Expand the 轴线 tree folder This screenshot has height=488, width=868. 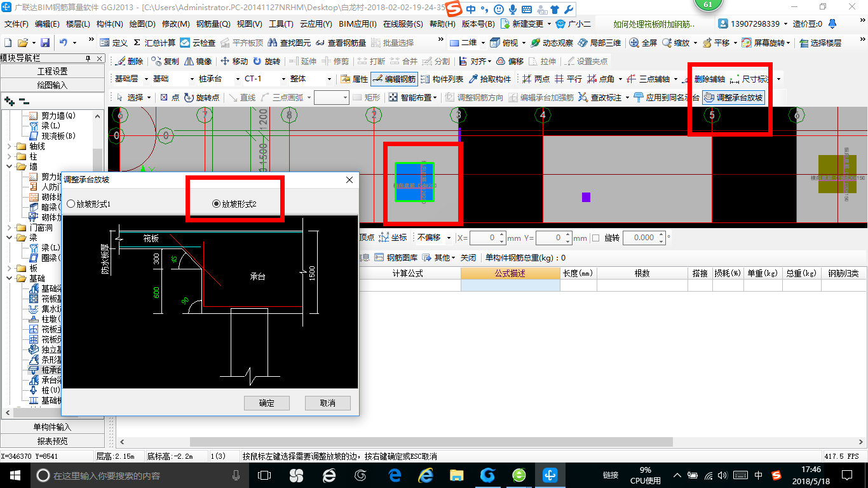pos(9,146)
